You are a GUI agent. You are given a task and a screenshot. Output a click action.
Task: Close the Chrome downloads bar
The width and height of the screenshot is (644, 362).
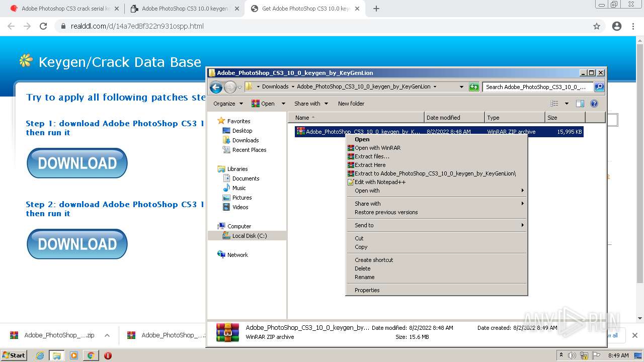pyautogui.click(x=635, y=335)
